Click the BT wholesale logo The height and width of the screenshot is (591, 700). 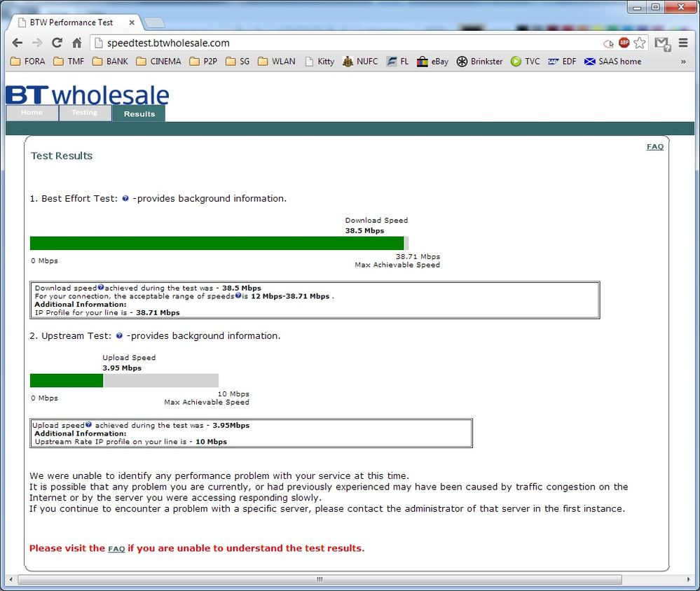pyautogui.click(x=88, y=95)
